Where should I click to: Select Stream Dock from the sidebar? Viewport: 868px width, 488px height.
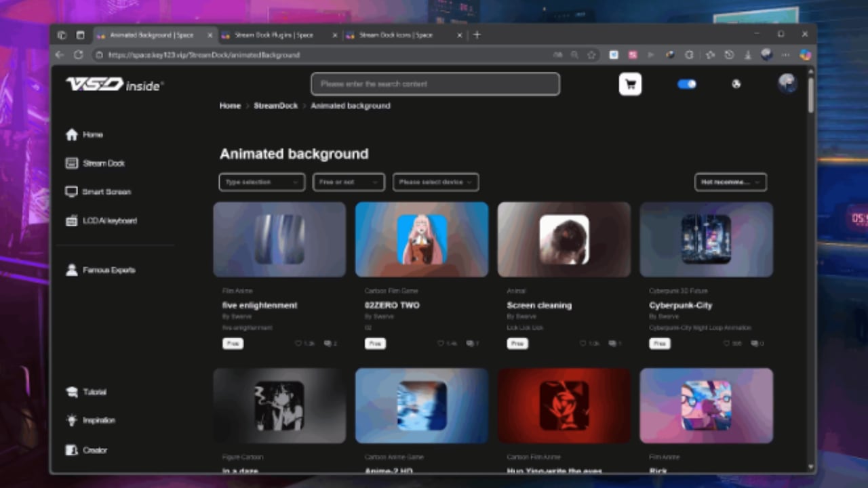(103, 163)
